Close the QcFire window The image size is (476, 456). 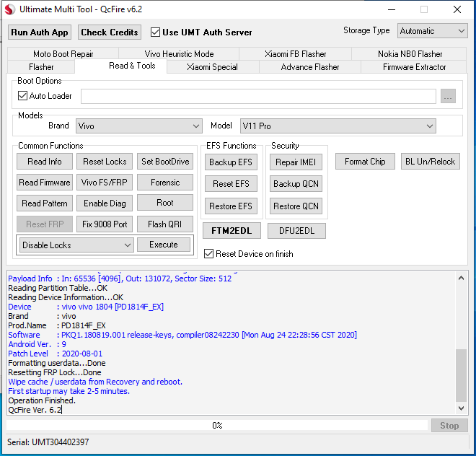coord(457,9)
